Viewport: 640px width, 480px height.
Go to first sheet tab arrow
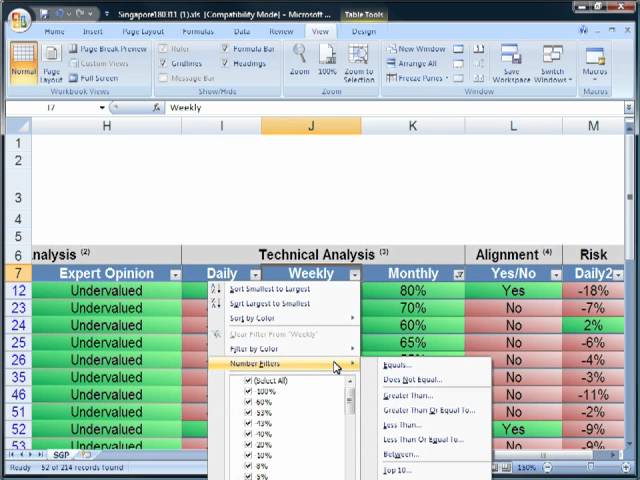[11, 454]
